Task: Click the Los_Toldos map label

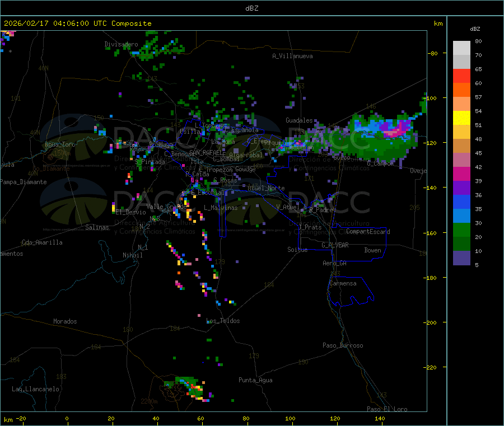Action: pos(223,321)
